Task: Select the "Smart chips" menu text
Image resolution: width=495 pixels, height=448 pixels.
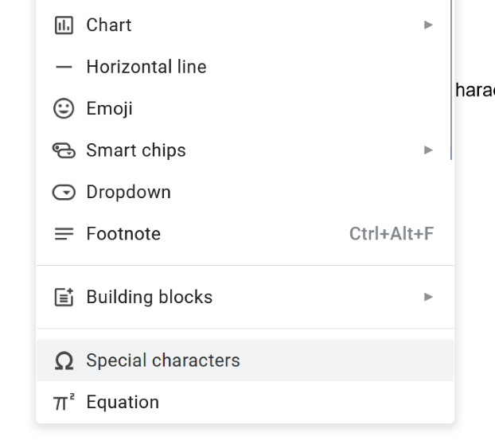Action: point(136,150)
